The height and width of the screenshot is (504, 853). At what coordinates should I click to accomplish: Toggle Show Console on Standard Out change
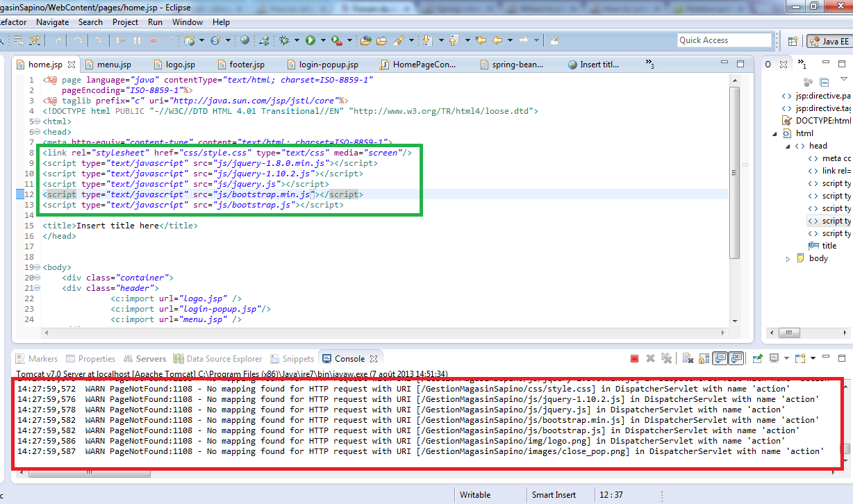[x=721, y=358]
